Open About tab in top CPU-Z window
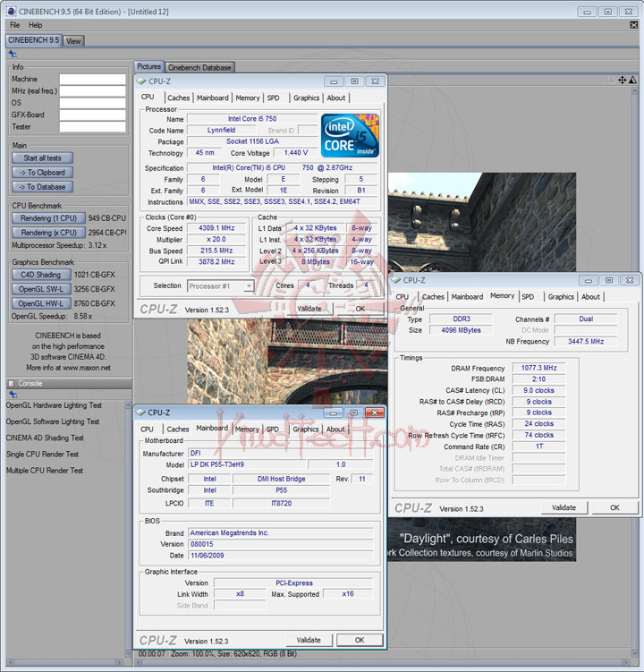The height and width of the screenshot is (672, 644). tap(336, 98)
